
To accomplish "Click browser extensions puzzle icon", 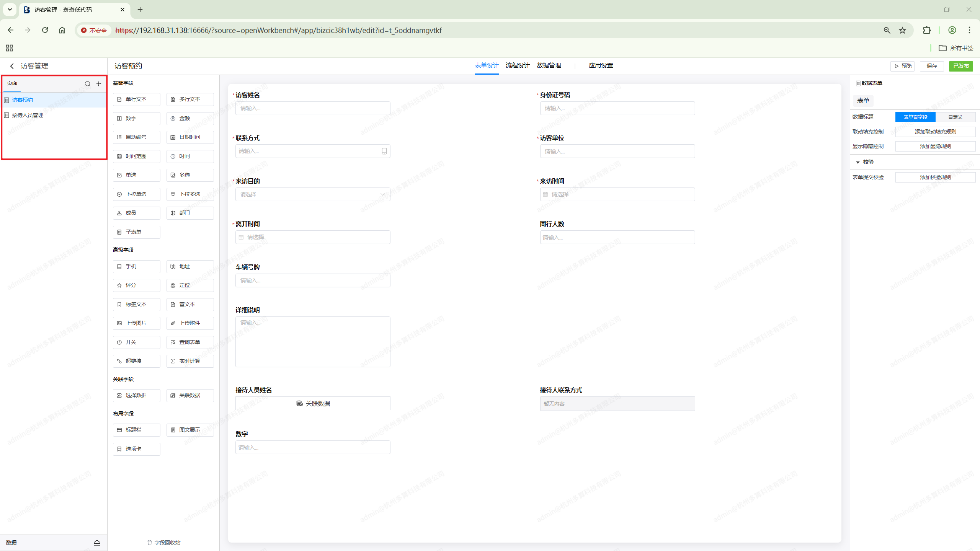I will point(926,30).
